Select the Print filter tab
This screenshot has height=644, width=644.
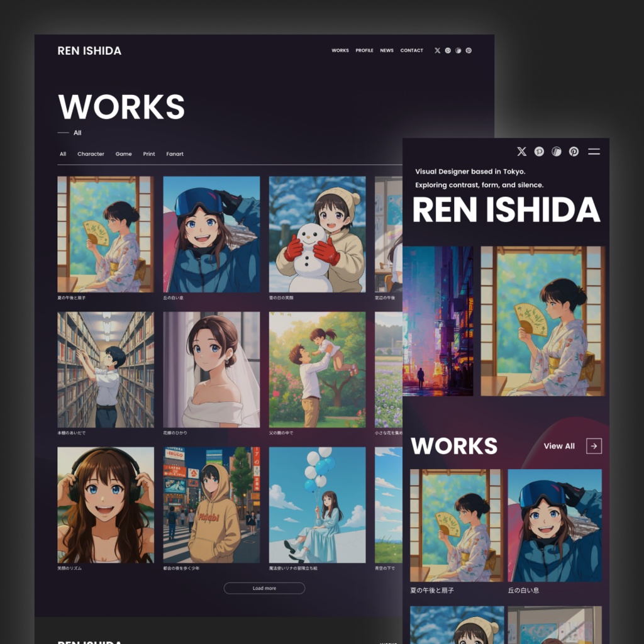[149, 154]
